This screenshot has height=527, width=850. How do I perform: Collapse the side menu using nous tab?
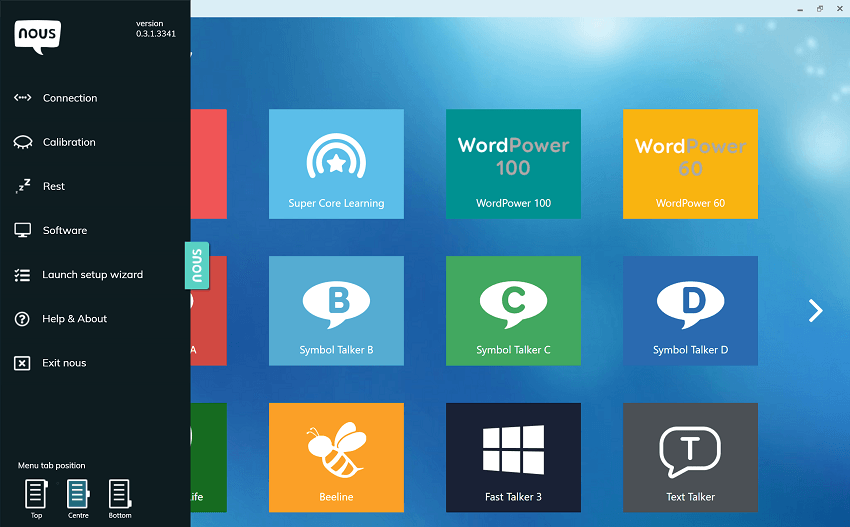click(197, 265)
